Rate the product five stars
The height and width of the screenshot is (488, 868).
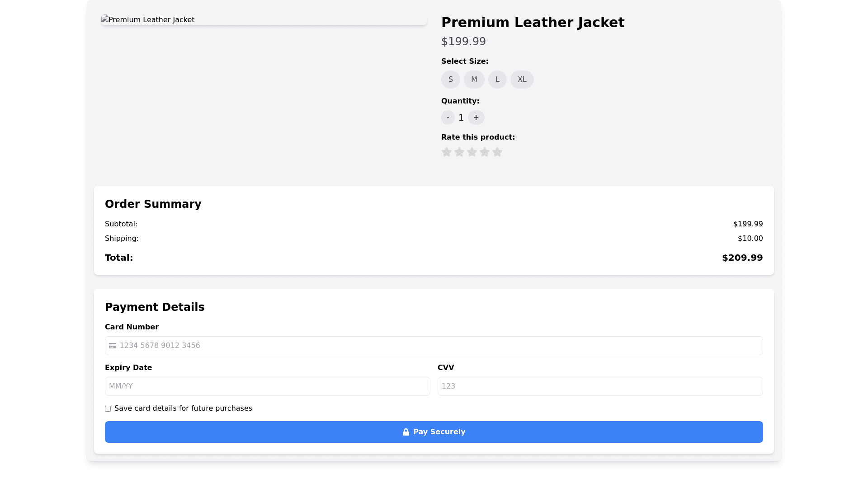tap(497, 152)
